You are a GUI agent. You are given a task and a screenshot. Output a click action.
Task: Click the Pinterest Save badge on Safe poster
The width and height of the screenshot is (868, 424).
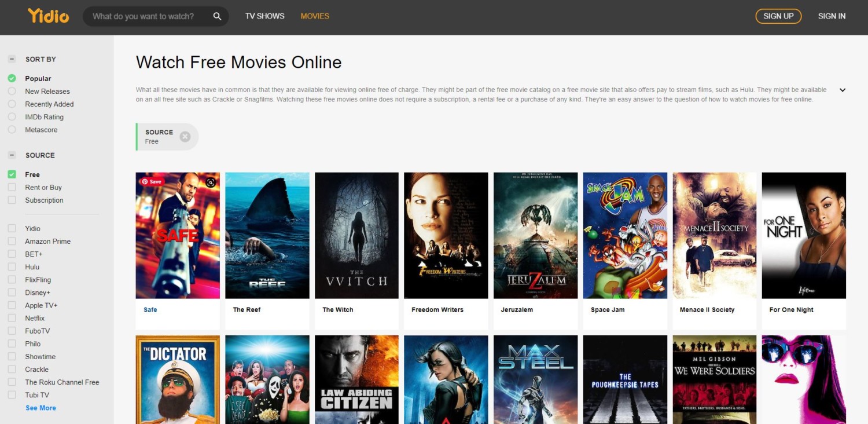(152, 181)
